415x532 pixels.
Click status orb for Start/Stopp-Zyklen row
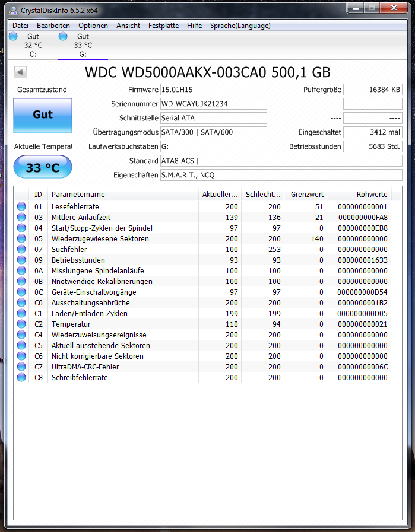[21, 228]
